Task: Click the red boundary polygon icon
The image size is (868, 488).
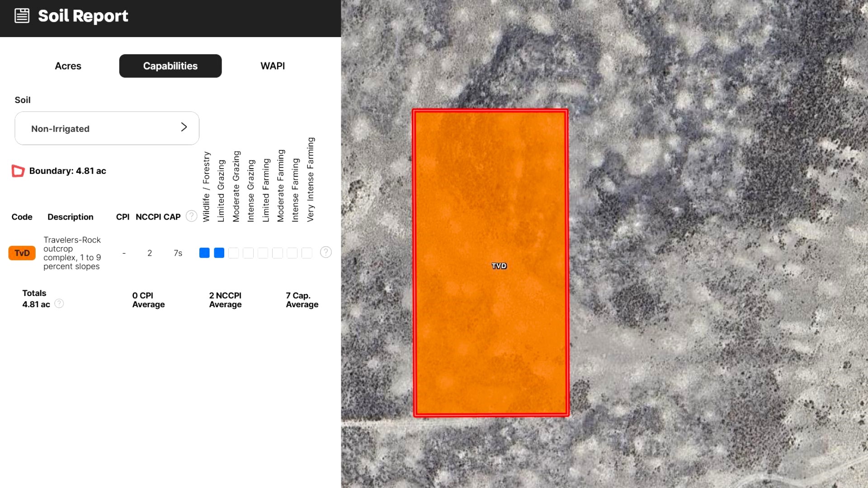Action: pos(18,171)
